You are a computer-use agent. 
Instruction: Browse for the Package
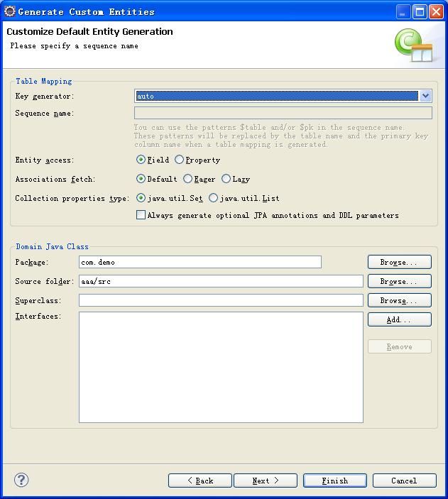pyautogui.click(x=400, y=262)
